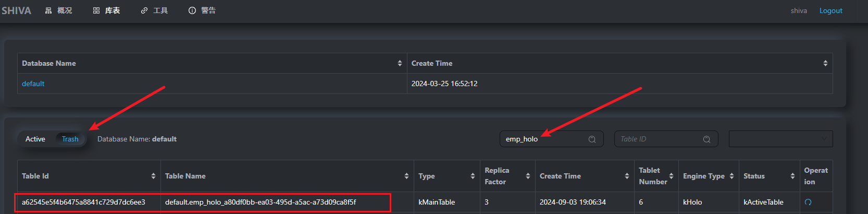Switch to the Active tables toggle
Viewport: 868px width, 214px height.
35,139
